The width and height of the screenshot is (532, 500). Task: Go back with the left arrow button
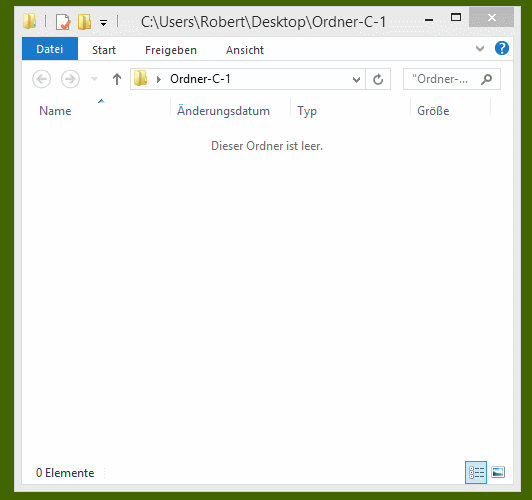pyautogui.click(x=42, y=79)
